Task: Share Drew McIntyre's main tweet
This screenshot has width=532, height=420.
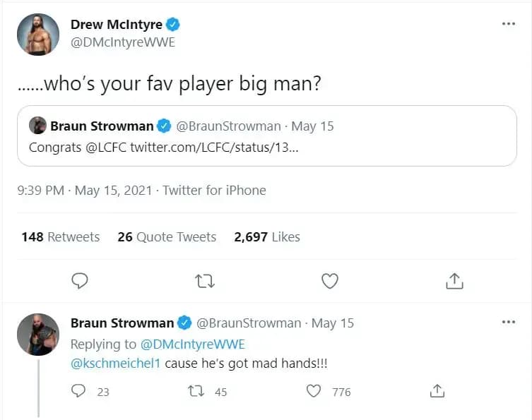Action: [454, 281]
